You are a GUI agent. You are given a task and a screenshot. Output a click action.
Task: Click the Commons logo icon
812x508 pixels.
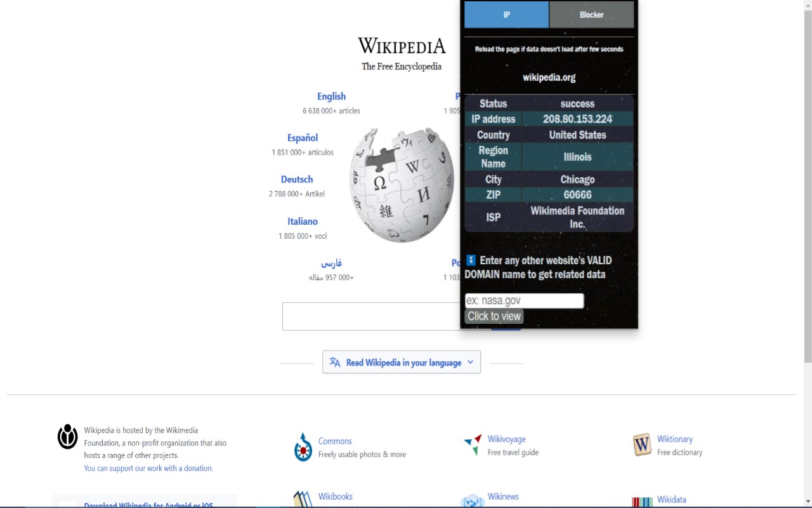pyautogui.click(x=303, y=447)
